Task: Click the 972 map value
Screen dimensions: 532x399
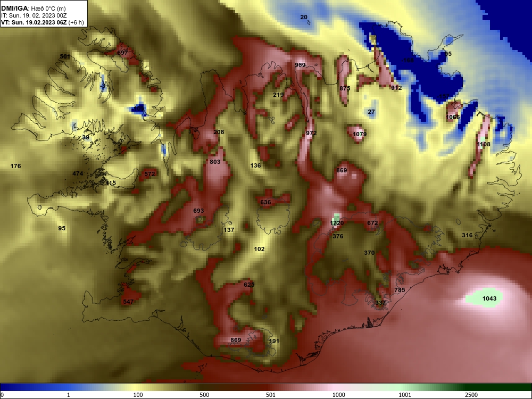Action: pos(311,133)
